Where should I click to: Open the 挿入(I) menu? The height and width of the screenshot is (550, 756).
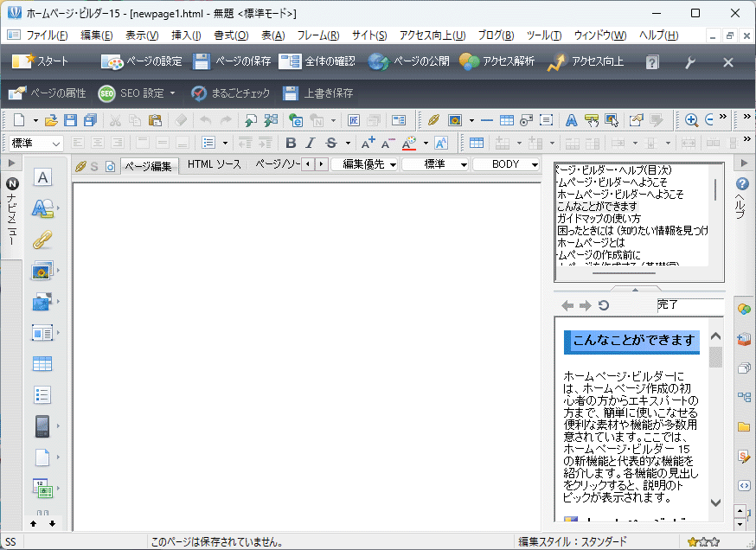186,35
